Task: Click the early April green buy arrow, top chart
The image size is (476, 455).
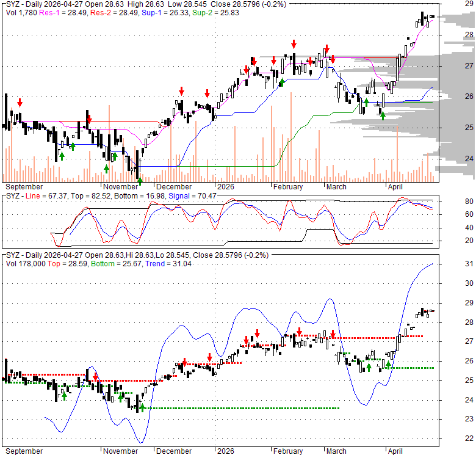Action: (x=383, y=115)
